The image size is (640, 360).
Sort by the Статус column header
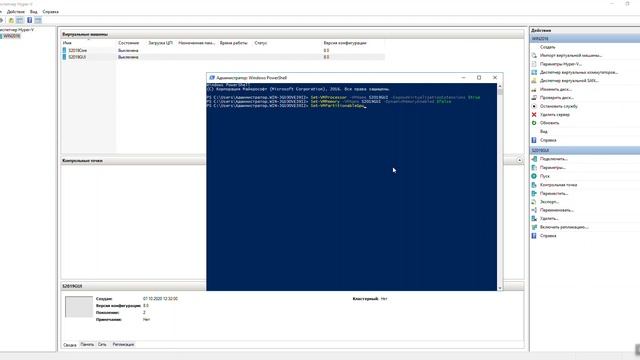261,43
